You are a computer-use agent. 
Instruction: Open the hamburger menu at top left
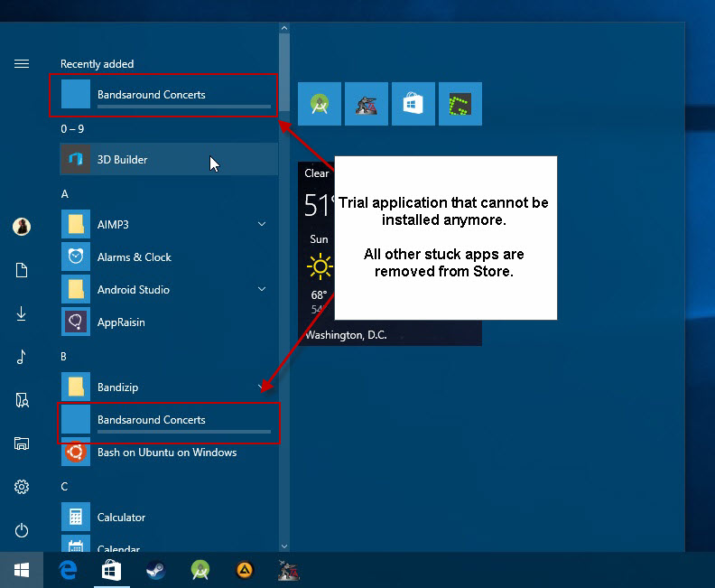coord(22,64)
